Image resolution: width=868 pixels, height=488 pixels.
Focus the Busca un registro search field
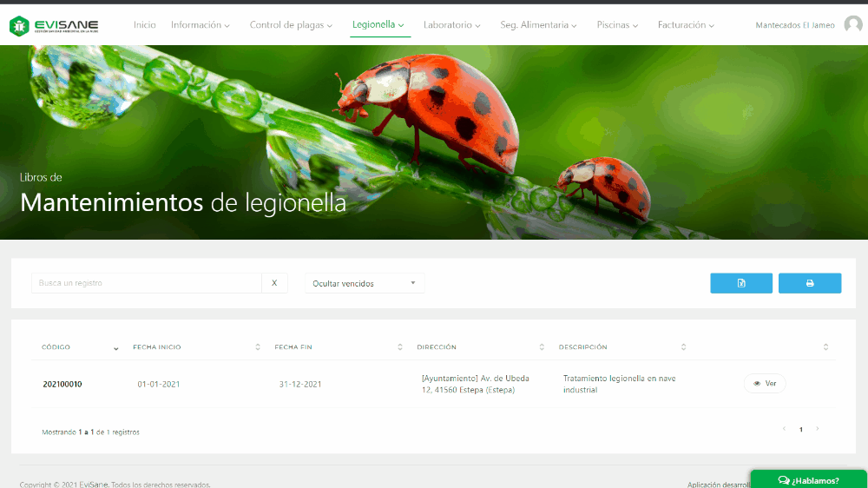point(146,283)
